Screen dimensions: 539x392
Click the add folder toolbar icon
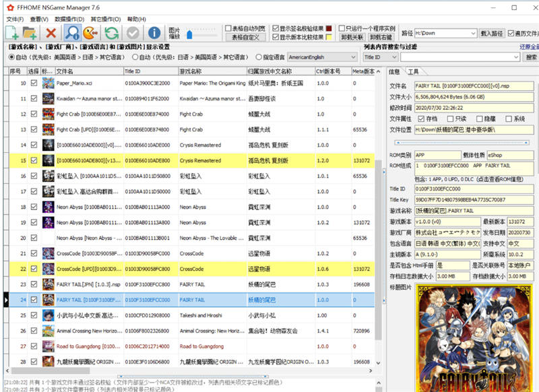[30, 33]
